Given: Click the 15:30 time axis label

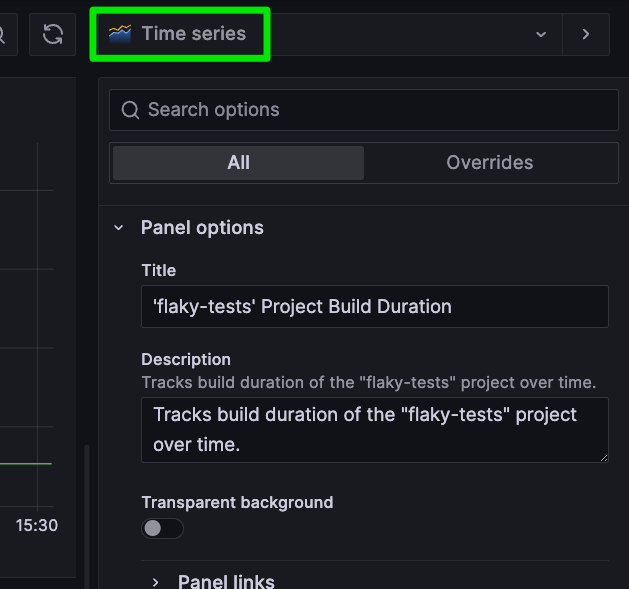Looking at the screenshot, I should pos(37,525).
